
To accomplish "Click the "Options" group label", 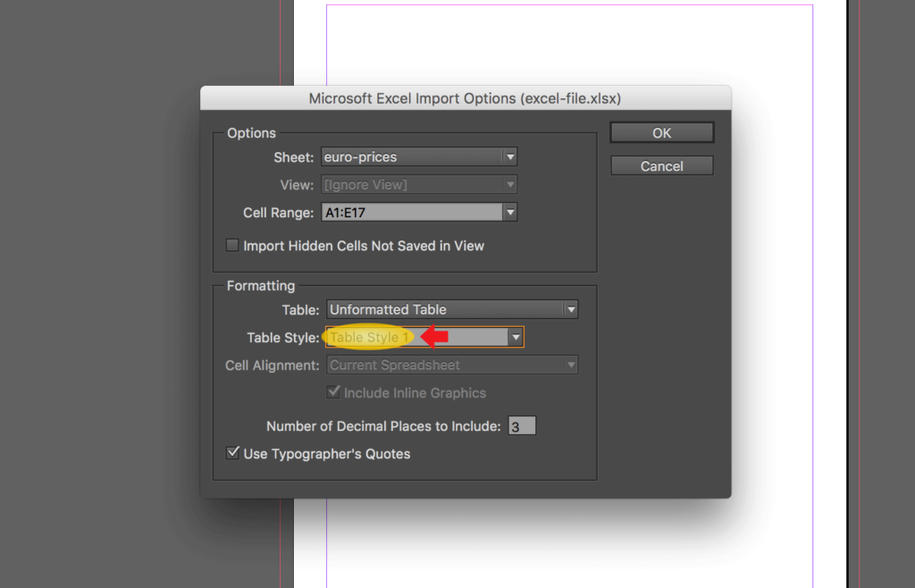I will pyautogui.click(x=251, y=133).
